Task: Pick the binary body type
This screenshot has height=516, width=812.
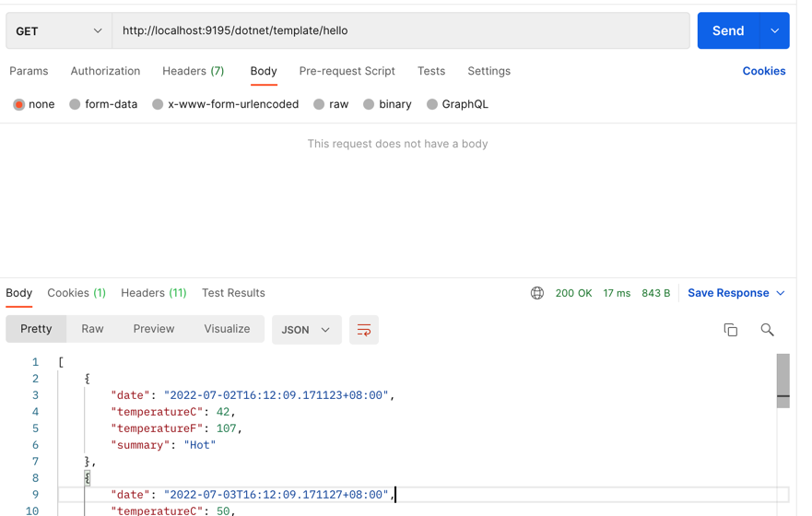Action: tap(369, 104)
